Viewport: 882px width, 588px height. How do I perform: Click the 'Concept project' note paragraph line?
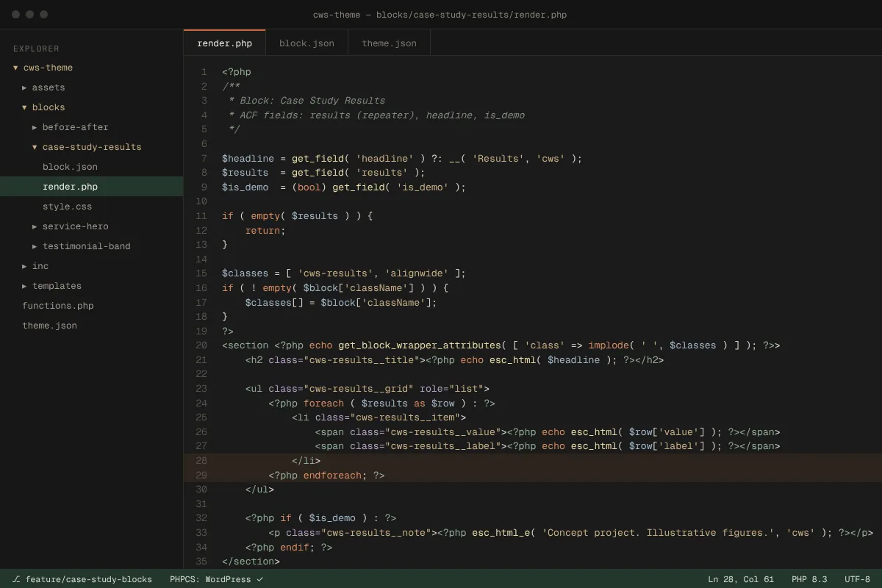[x=571, y=533]
